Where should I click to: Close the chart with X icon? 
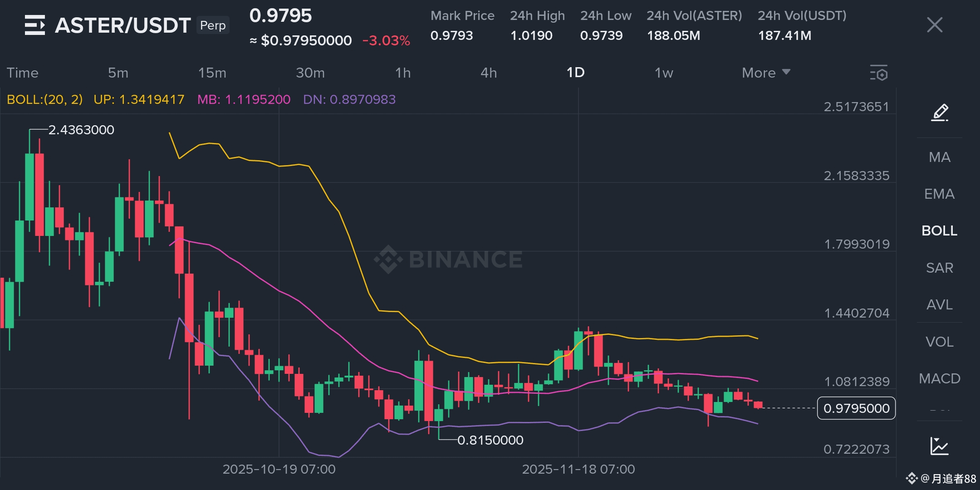[x=935, y=25]
